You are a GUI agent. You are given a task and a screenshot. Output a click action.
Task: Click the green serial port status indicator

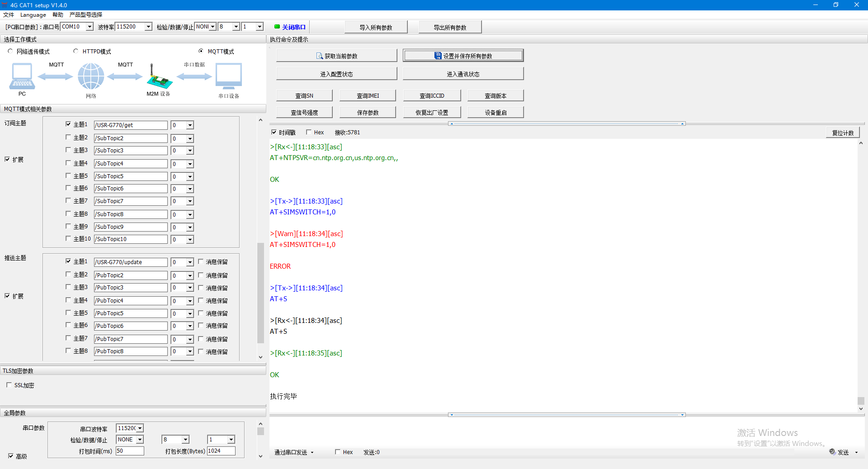(277, 27)
